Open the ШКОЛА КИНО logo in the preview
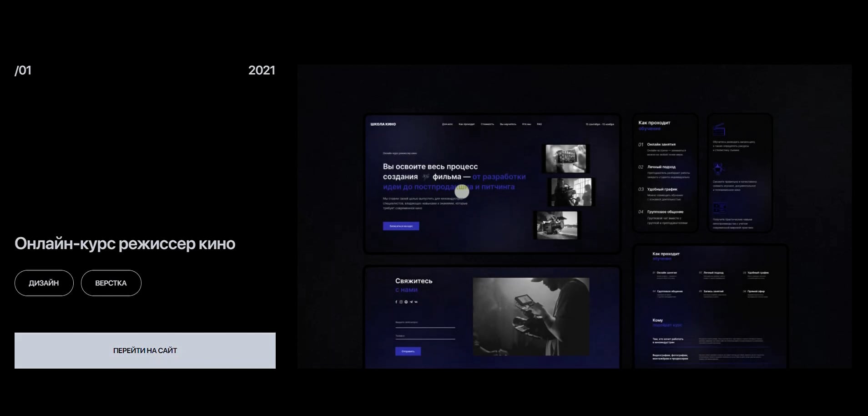The image size is (868, 416). click(383, 124)
